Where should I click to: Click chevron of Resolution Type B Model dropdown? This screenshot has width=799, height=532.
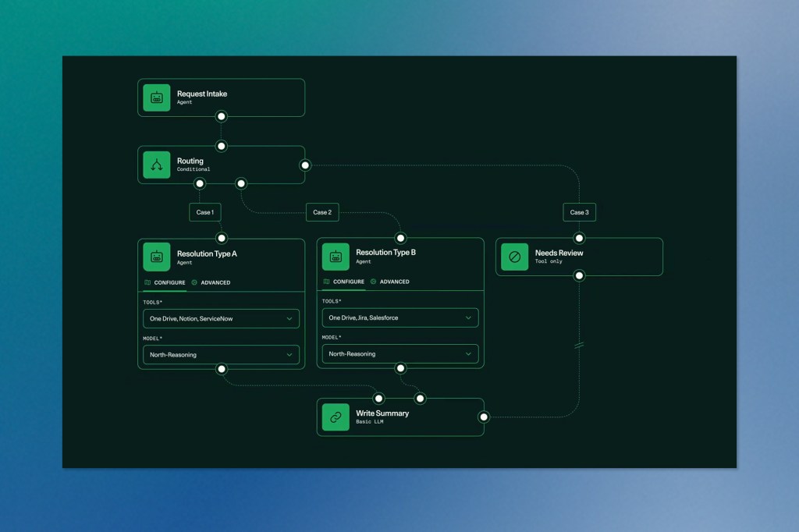click(x=468, y=354)
